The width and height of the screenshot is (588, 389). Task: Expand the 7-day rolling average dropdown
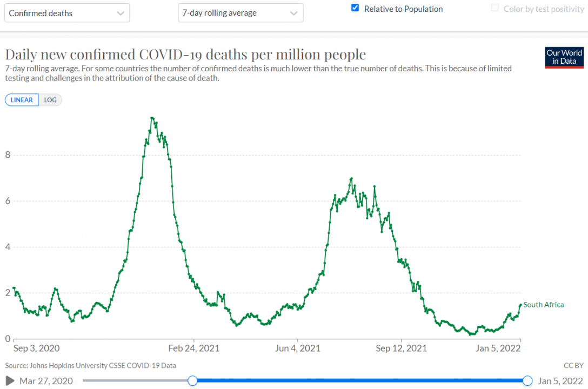coord(240,13)
